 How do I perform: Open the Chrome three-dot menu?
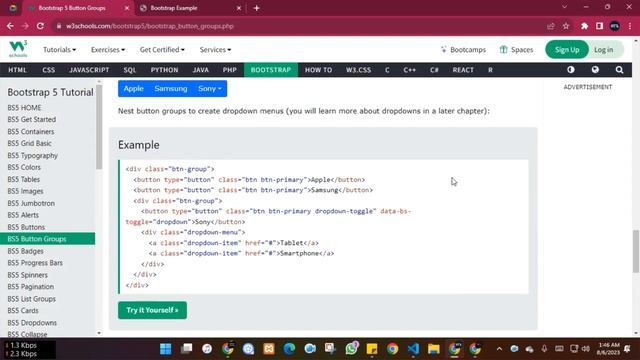click(630, 26)
